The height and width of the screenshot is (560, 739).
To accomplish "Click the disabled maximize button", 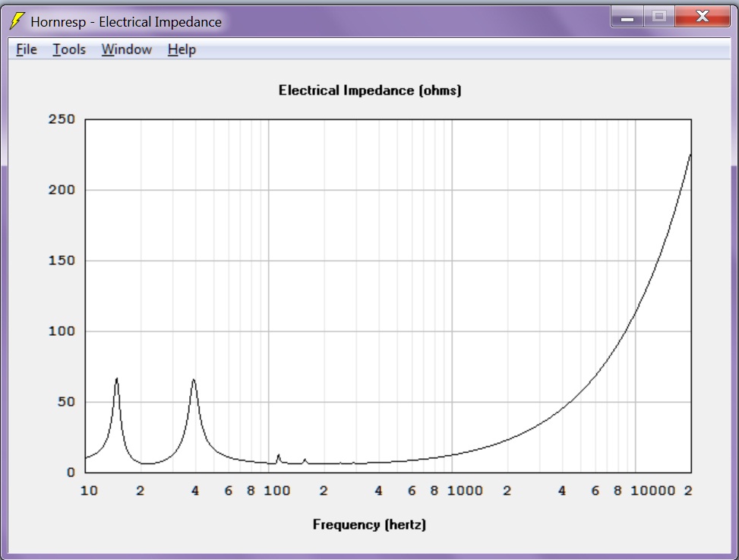I will click(x=659, y=17).
